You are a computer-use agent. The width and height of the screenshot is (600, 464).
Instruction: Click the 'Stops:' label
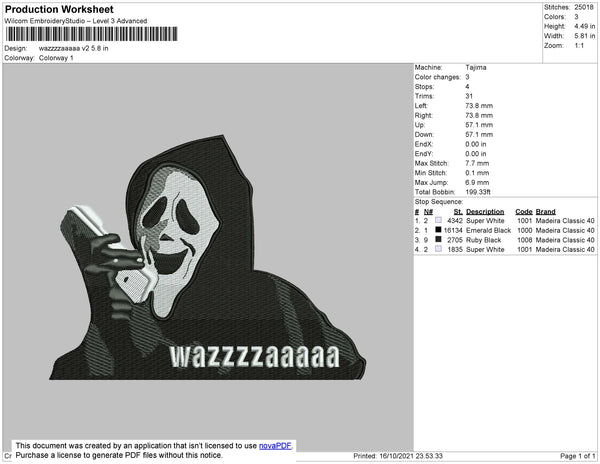tap(424, 86)
